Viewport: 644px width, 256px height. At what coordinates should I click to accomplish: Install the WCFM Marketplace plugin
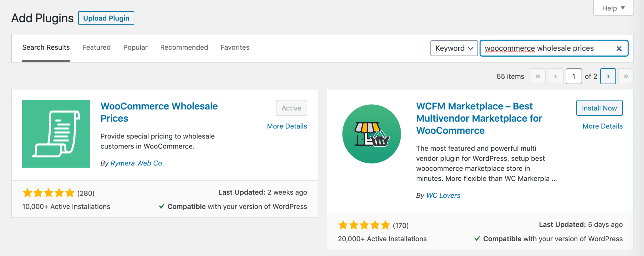click(x=599, y=108)
